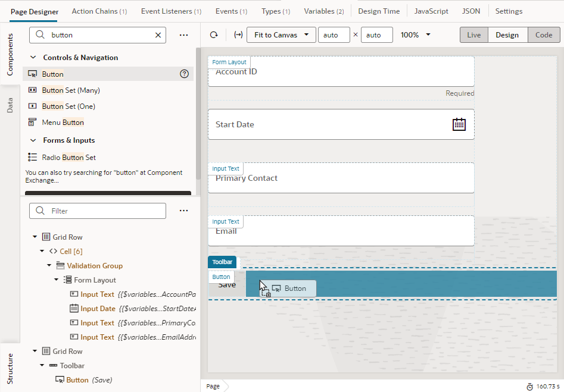Image resolution: width=564 pixels, height=392 pixels.
Task: Open the Start Date calendar picker
Action: coord(459,124)
